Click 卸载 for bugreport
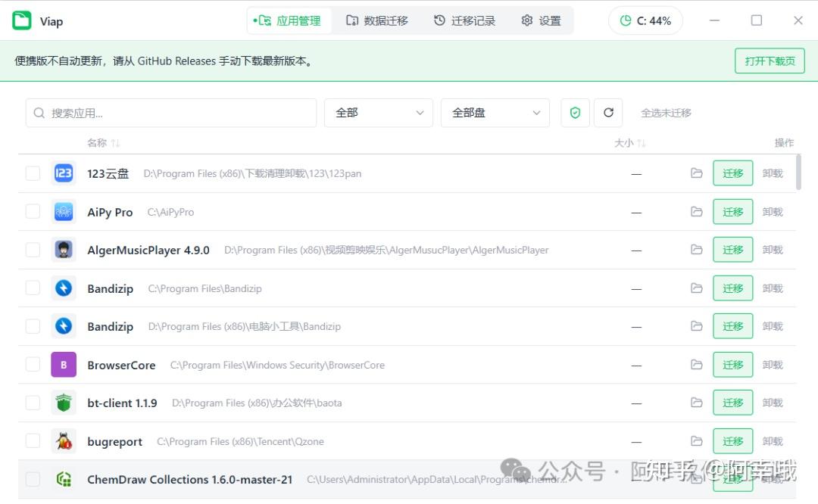The image size is (818, 504). [x=773, y=441]
